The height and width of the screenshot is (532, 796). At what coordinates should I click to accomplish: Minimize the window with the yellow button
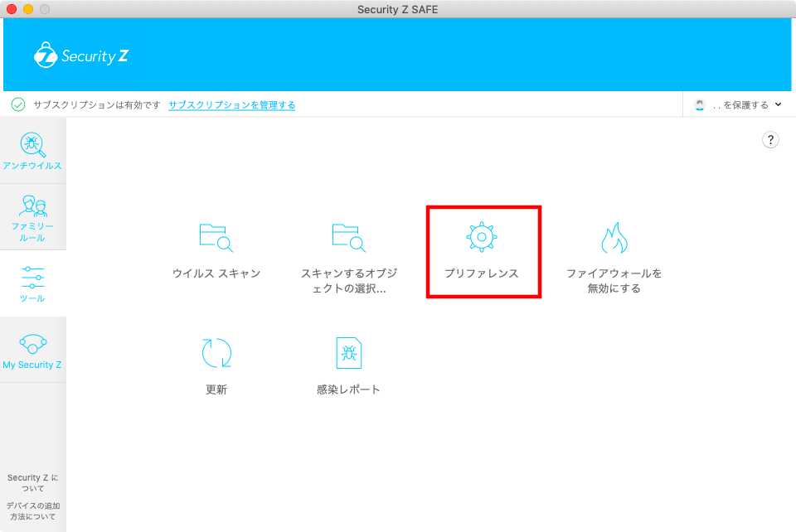click(x=28, y=9)
